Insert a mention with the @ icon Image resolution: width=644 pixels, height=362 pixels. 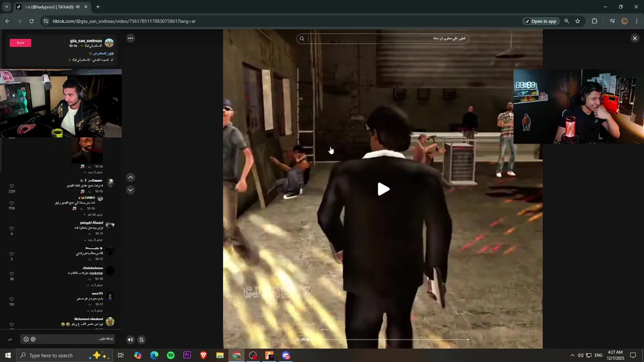(33, 339)
